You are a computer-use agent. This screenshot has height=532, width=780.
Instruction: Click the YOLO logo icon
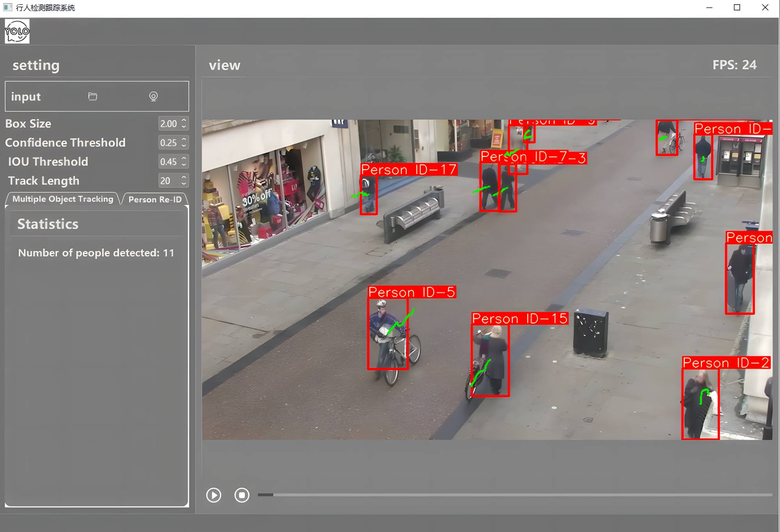17,32
